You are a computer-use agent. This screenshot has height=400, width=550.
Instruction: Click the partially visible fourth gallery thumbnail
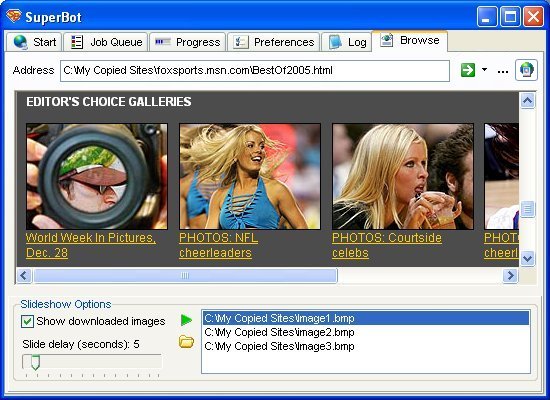pos(502,176)
